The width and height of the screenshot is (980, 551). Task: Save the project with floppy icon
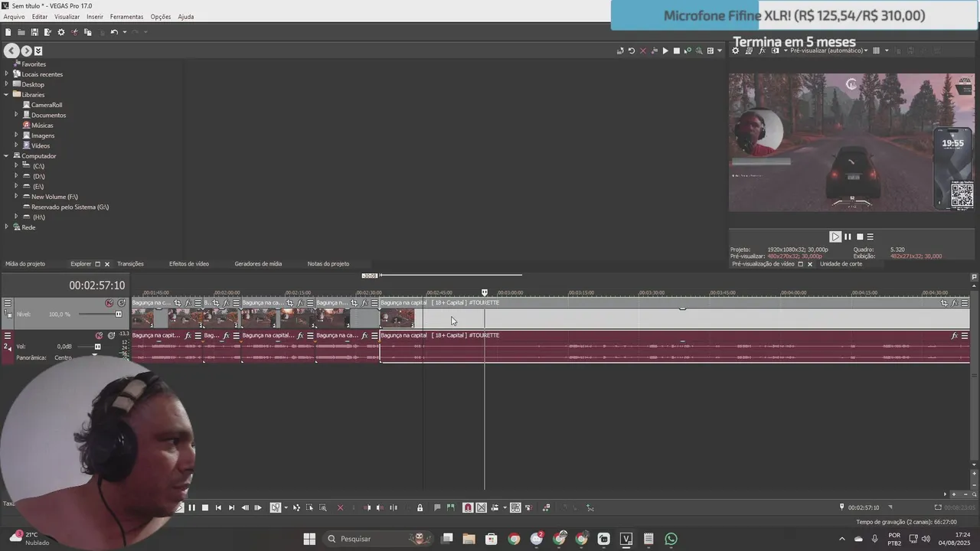34,32
